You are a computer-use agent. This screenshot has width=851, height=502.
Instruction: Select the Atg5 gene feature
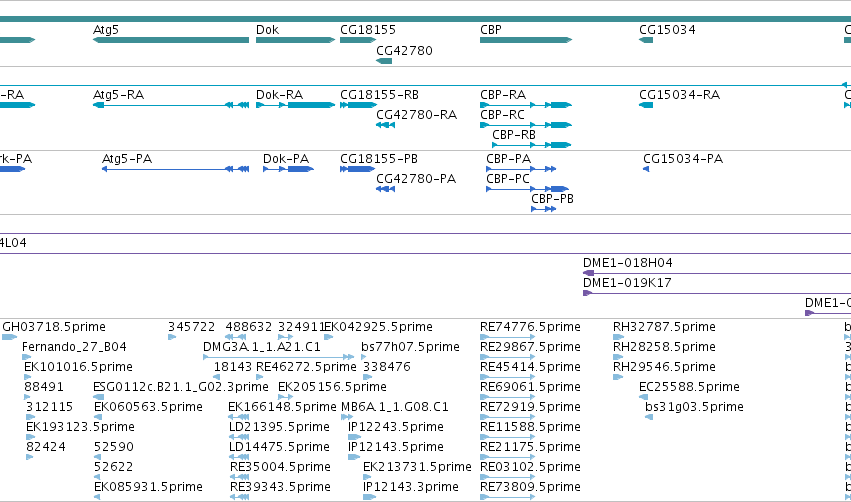[171, 40]
